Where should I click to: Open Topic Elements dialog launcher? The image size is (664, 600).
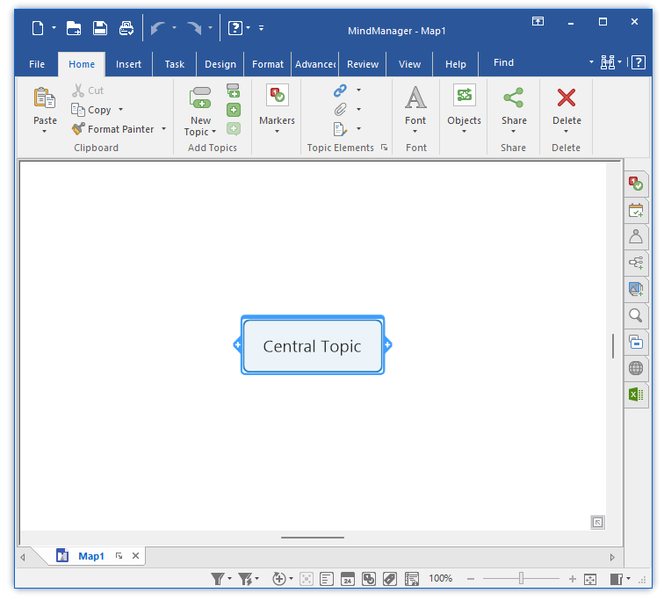point(384,147)
